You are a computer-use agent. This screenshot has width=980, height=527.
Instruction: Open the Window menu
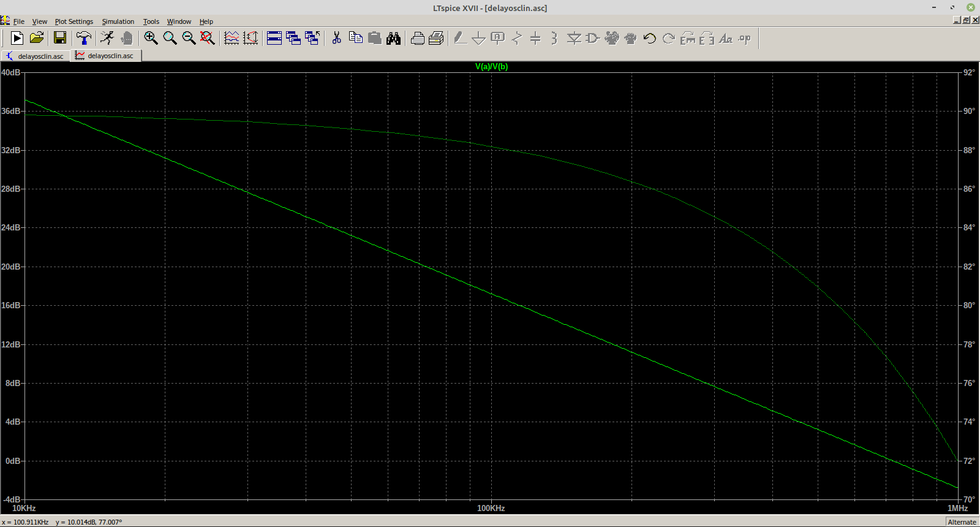pyautogui.click(x=179, y=21)
